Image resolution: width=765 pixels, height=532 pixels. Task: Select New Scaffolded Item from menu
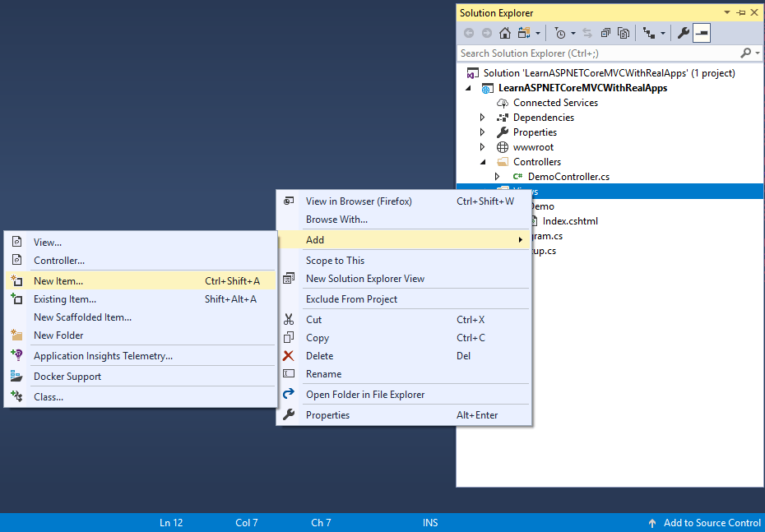point(82,317)
